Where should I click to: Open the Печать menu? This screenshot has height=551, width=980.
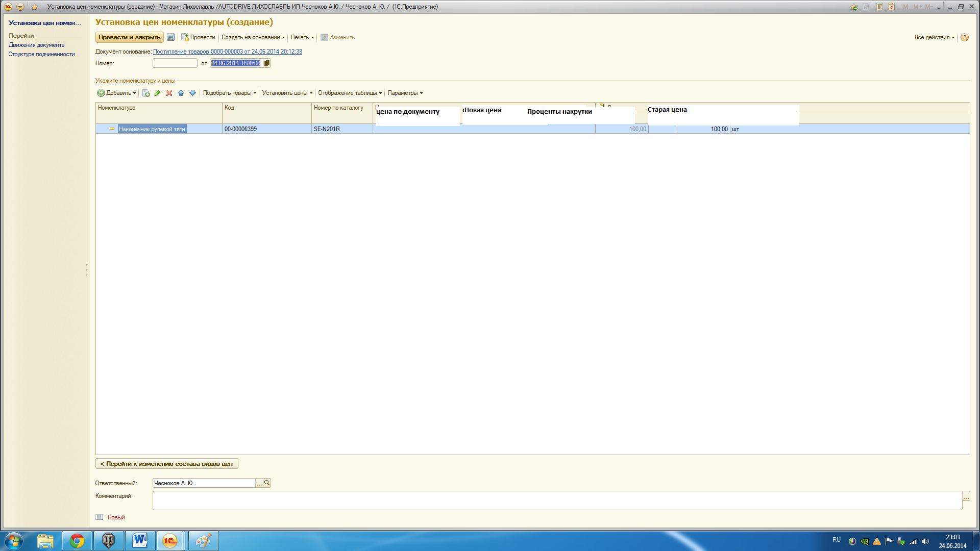tap(302, 37)
